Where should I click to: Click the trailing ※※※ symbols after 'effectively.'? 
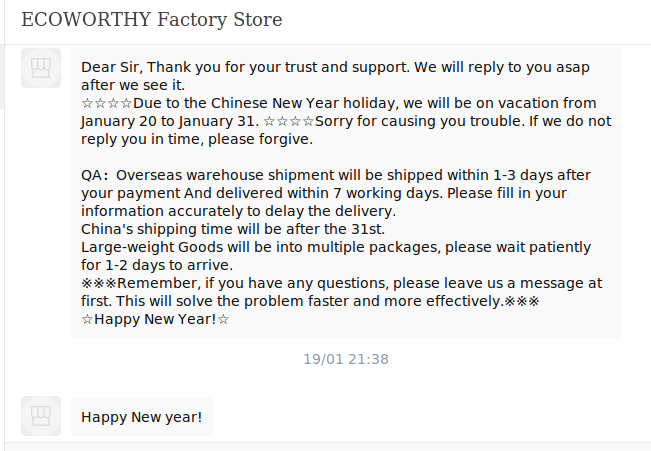point(521,301)
